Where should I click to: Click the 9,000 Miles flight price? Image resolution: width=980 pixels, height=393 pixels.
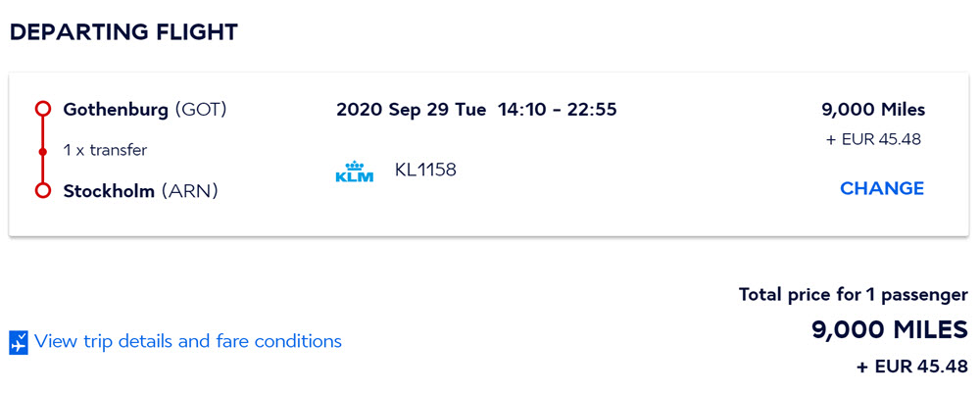point(873,110)
